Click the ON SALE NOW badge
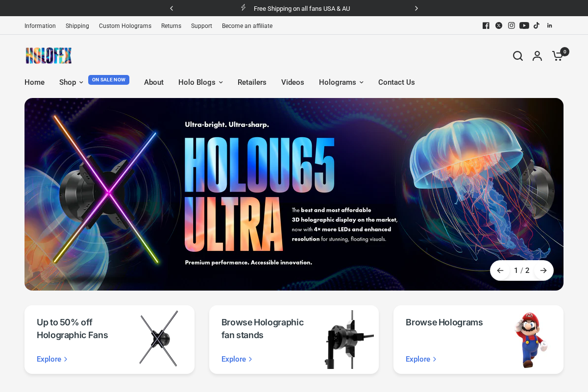The width and height of the screenshot is (588, 392). pos(109,79)
